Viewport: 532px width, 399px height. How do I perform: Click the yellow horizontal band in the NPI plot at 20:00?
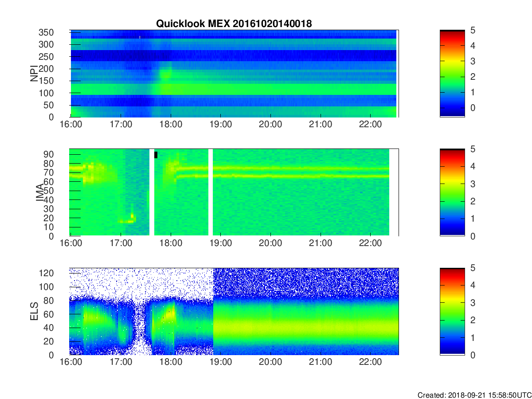point(270,89)
